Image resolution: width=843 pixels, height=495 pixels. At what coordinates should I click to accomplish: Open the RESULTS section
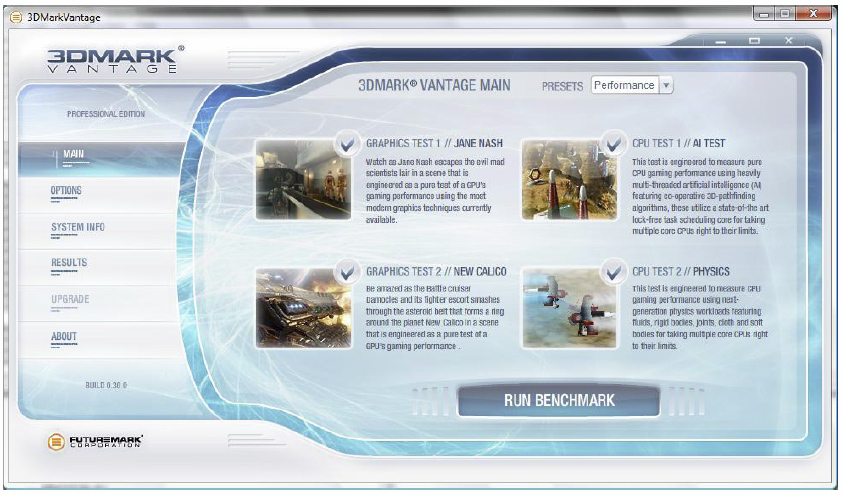tap(69, 263)
